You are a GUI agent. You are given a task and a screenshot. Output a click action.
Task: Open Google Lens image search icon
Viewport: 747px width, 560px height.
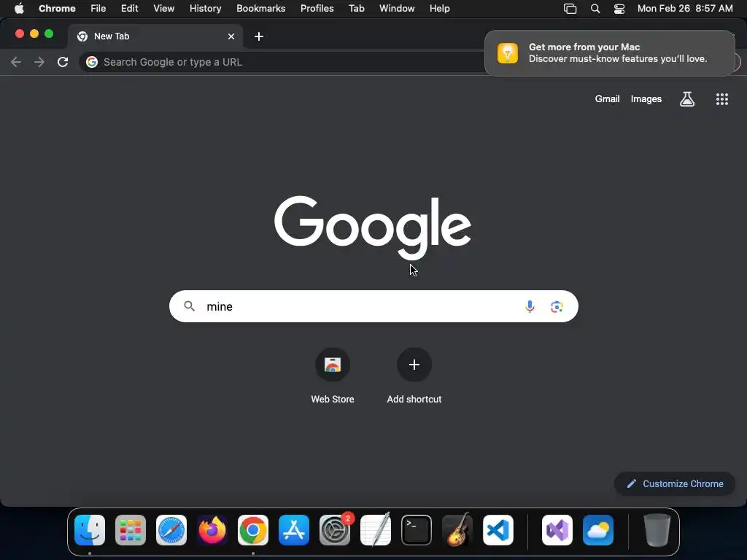click(557, 307)
